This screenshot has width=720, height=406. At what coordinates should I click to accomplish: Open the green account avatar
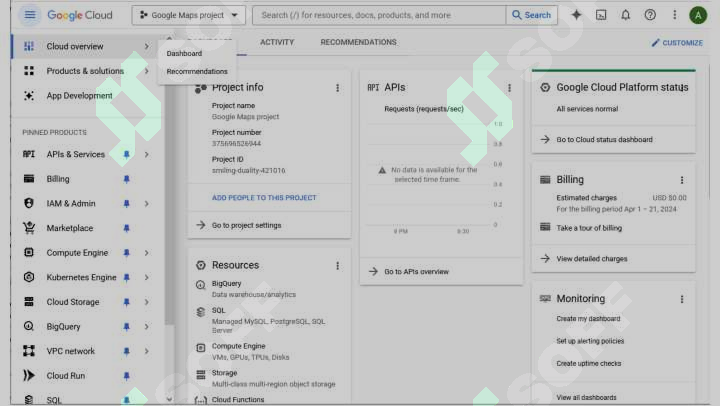698,15
